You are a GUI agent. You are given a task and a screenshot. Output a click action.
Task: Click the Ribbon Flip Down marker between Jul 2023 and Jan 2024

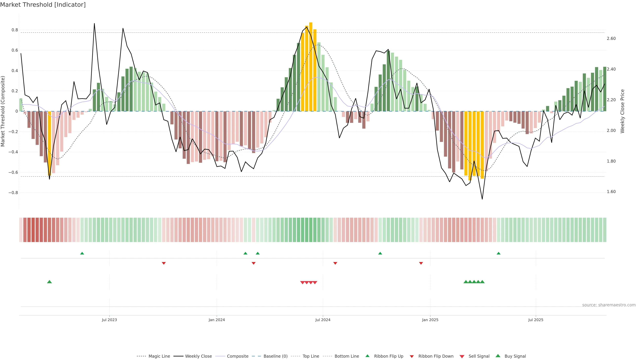click(x=164, y=263)
